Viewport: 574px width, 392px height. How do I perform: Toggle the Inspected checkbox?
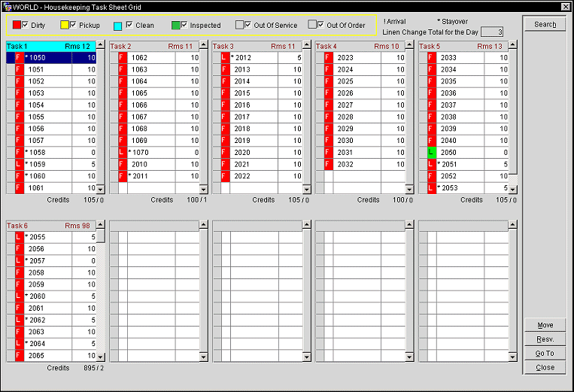click(x=184, y=25)
